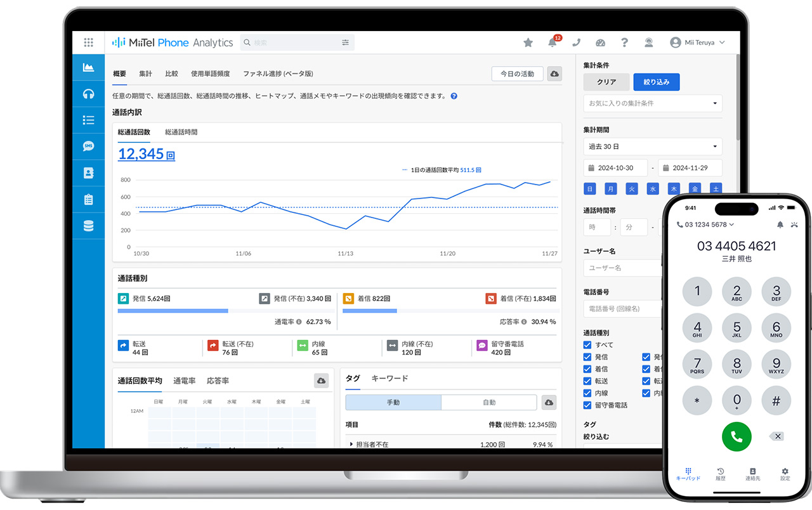Download the overview report via cloud icon
Image resolution: width=812 pixels, height=510 pixels.
pyautogui.click(x=554, y=74)
